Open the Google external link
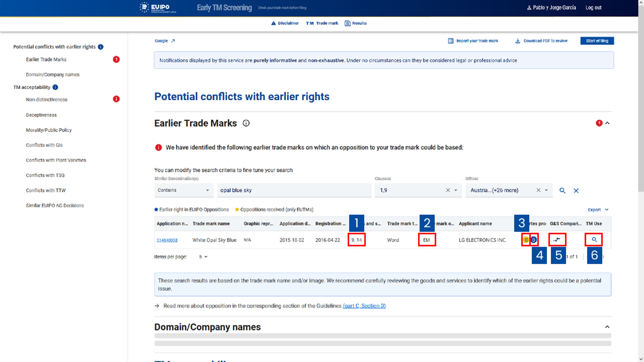 [165, 41]
